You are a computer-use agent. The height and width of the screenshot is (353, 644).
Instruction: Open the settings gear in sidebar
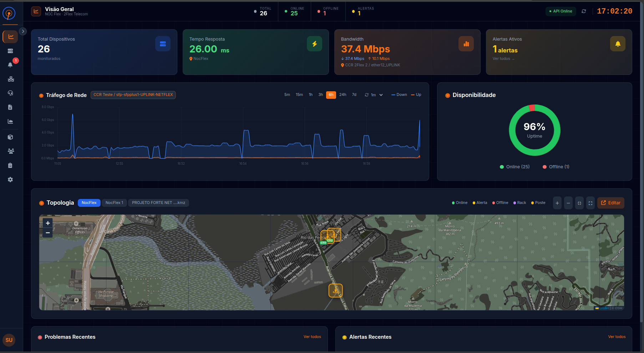pos(10,180)
